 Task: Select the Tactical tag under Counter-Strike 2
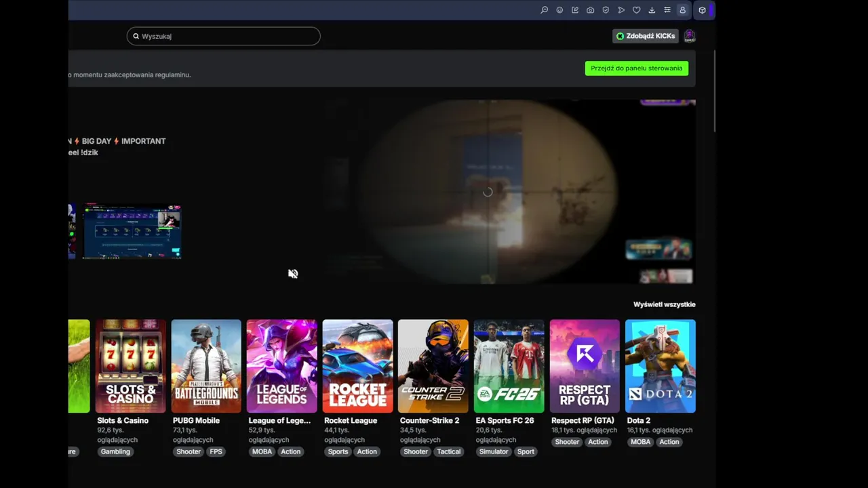(x=449, y=451)
